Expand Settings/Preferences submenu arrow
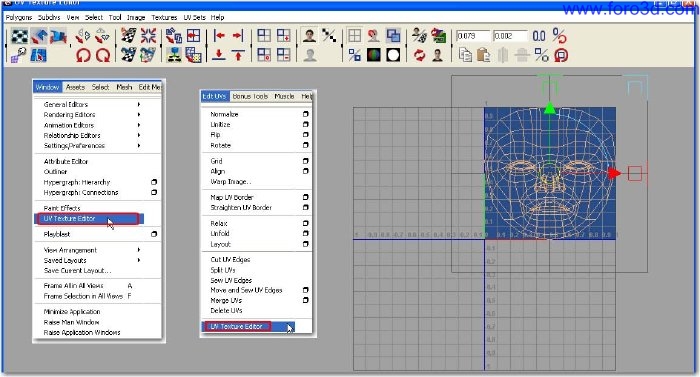The width and height of the screenshot is (700, 377). tap(139, 146)
